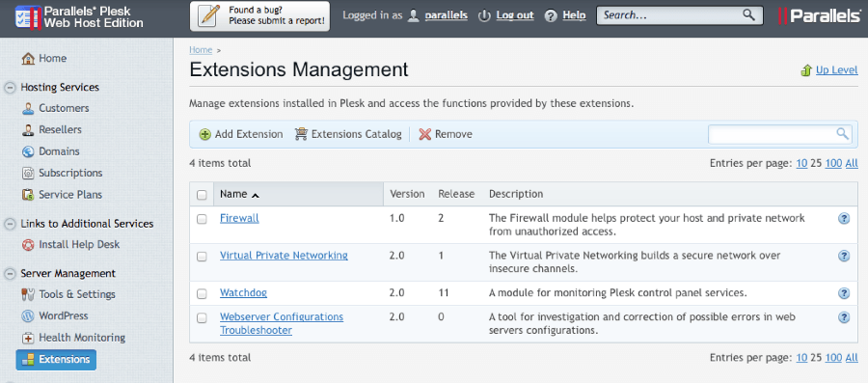868x383 pixels.
Task: Open Webserver Configurations Troubleshooter link
Action: pyautogui.click(x=282, y=324)
